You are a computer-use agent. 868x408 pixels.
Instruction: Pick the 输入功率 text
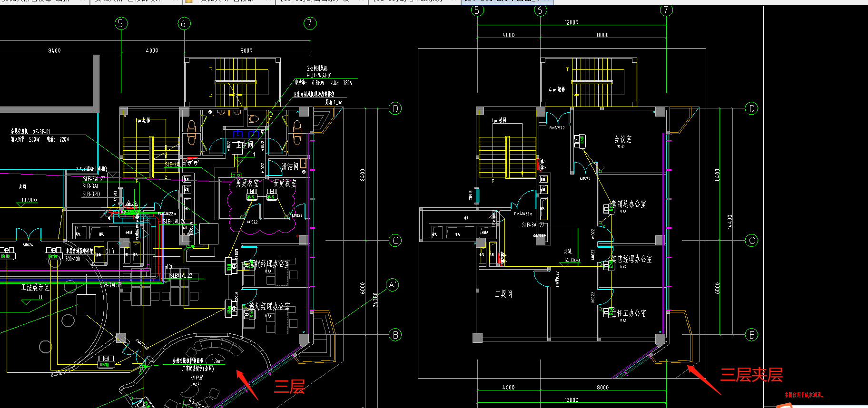click(x=18, y=139)
